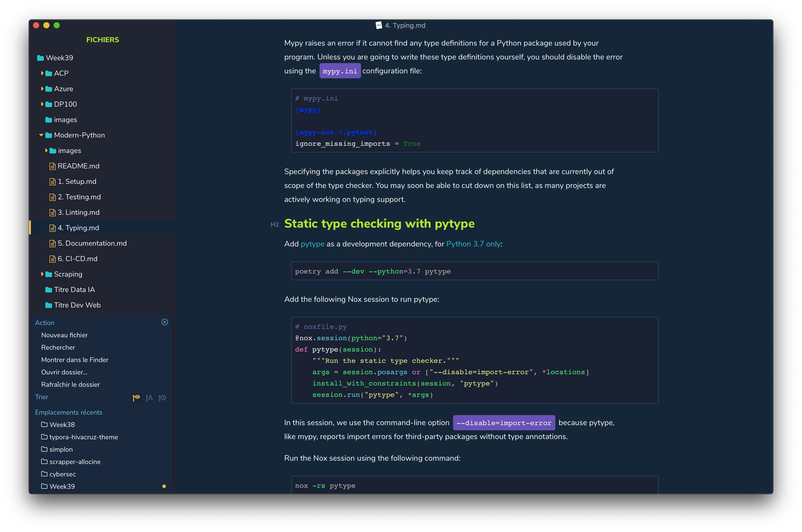Click the Scraping folder icon

48,274
